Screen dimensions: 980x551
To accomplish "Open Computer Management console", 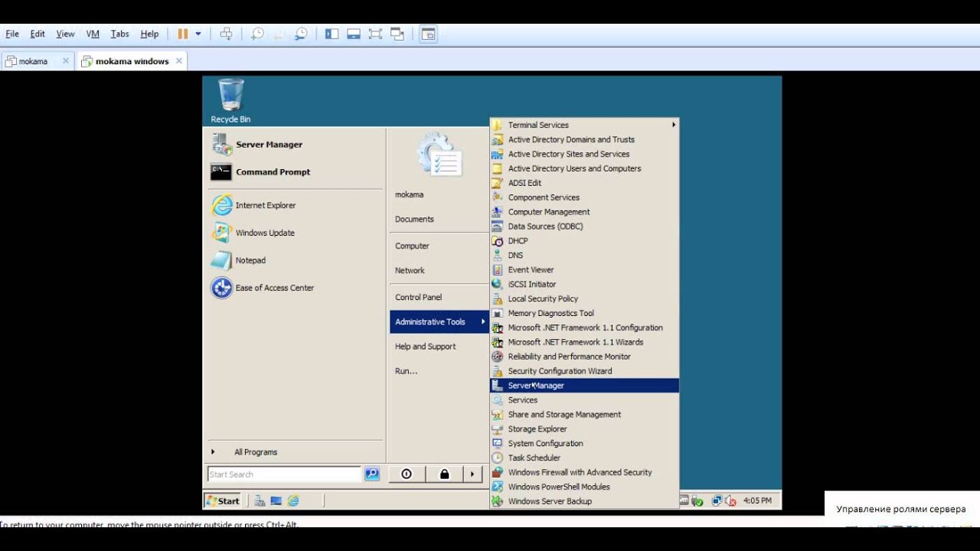I will tap(584, 212).
